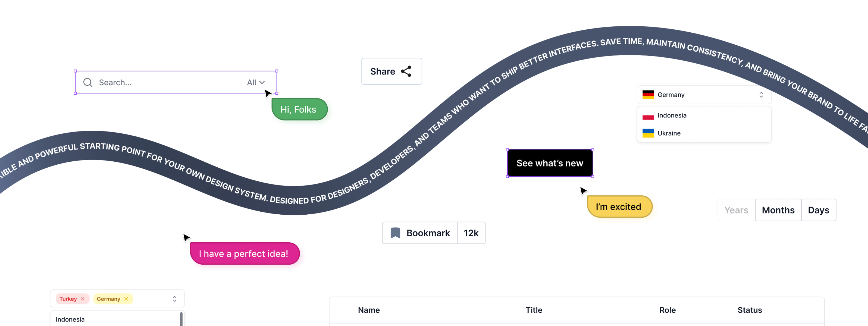Remove the Germany tag
Screen dimensions: 868x326
126,299
